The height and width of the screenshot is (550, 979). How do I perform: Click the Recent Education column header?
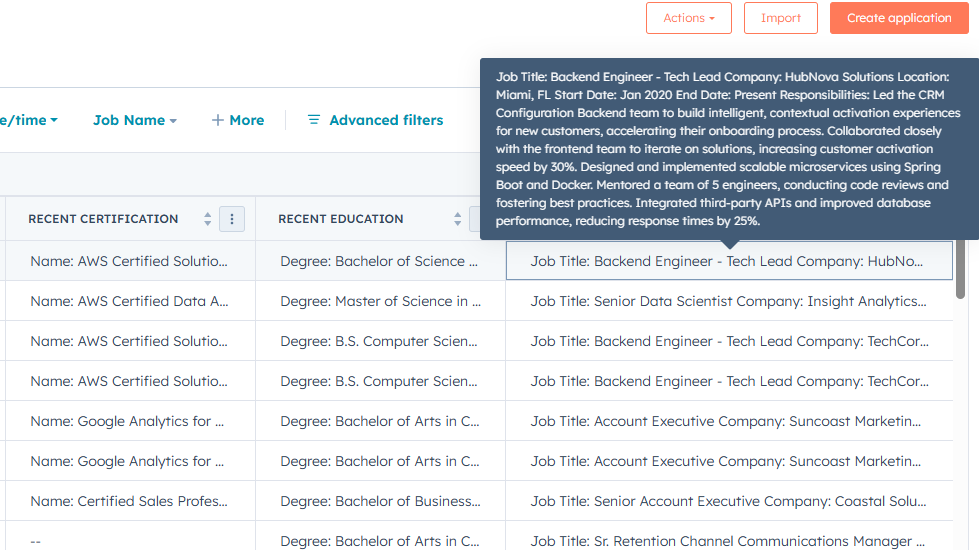[x=341, y=219]
